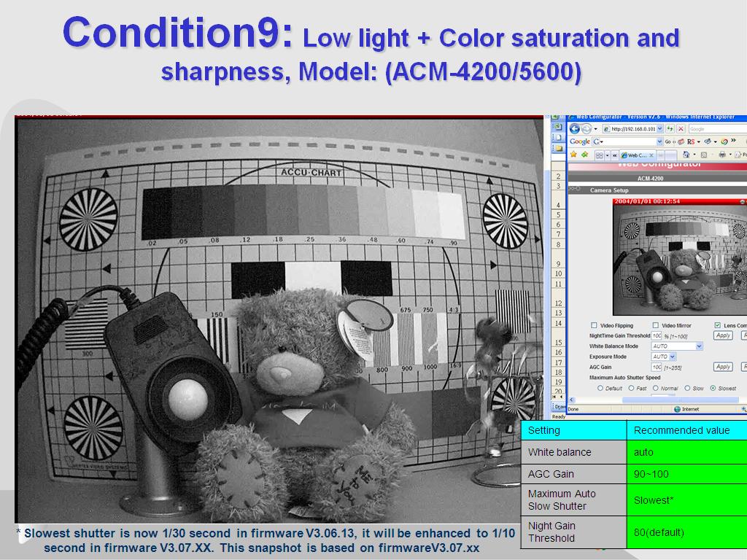This screenshot has height=560, width=747.
Task: Click the 'AGC Gain' table cell
Action: point(573,474)
